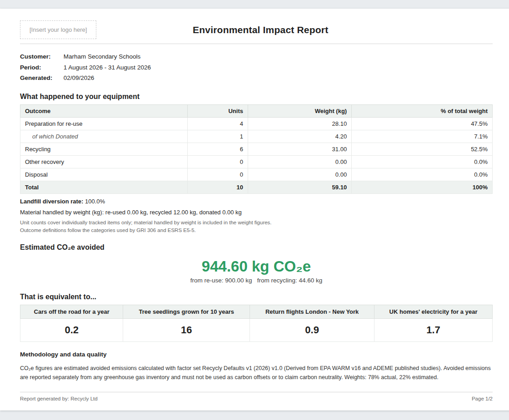509x420 pixels.
Task: Click the GRI 306 and ESRS E5-5 note
Action: [108, 230]
